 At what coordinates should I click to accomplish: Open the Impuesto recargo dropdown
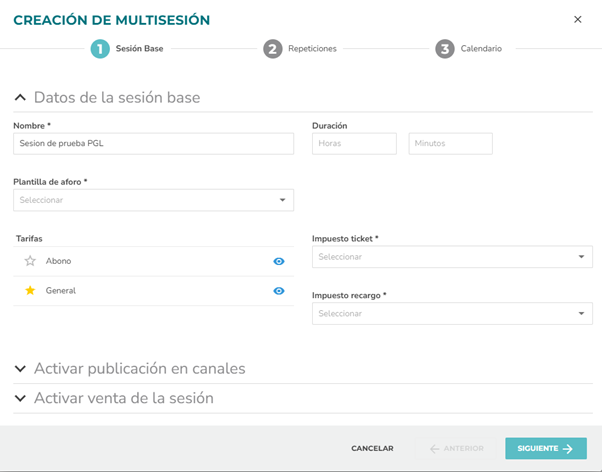click(x=452, y=313)
